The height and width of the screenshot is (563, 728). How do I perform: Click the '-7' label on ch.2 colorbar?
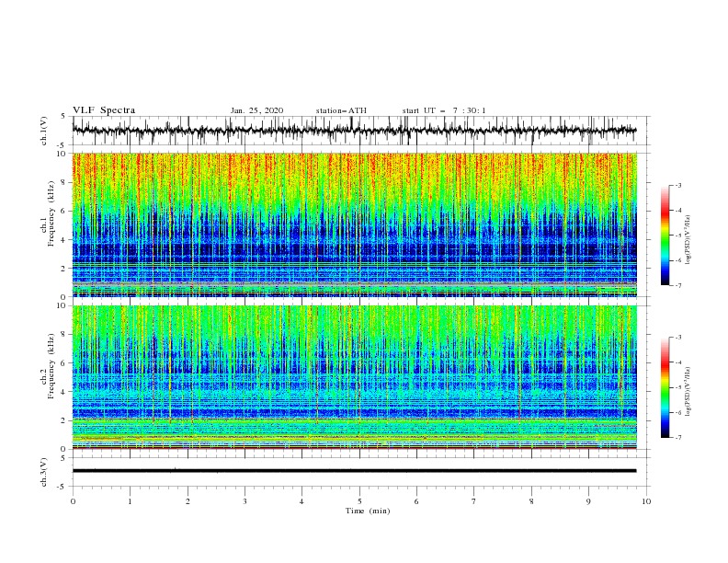tap(678, 437)
